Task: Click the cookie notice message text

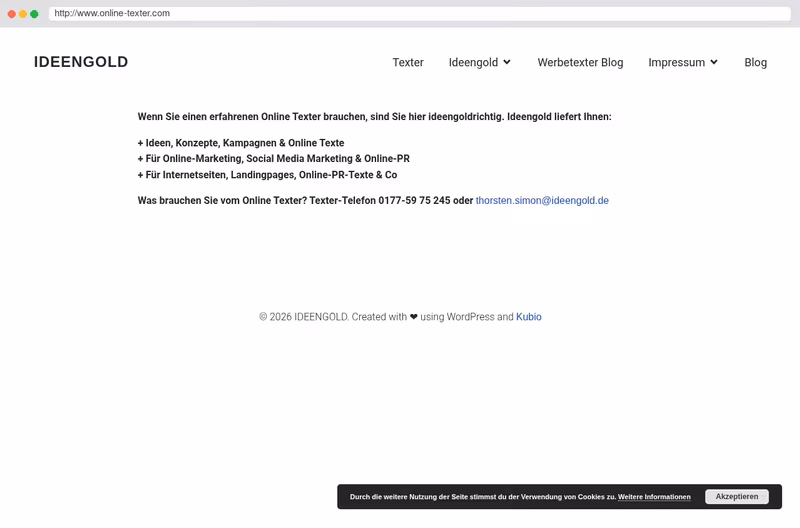Action: pos(483,497)
